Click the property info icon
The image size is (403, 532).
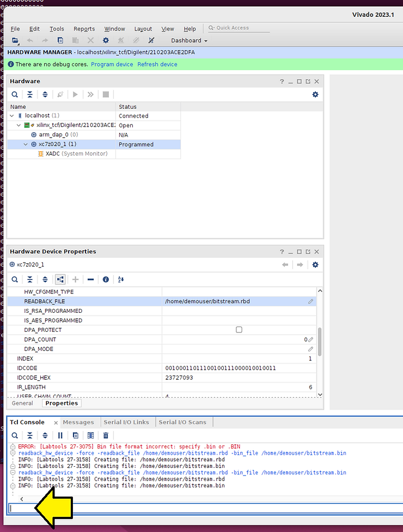106,279
